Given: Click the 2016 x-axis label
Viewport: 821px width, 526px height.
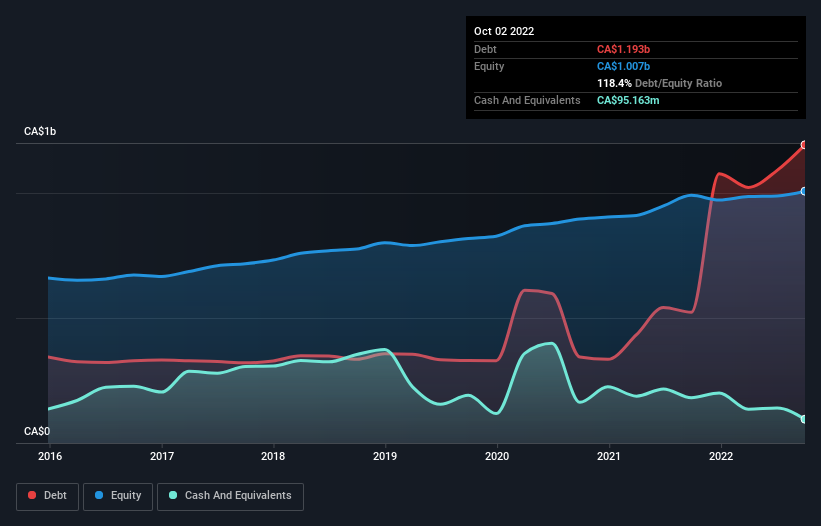Looking at the screenshot, I should click(x=50, y=456).
